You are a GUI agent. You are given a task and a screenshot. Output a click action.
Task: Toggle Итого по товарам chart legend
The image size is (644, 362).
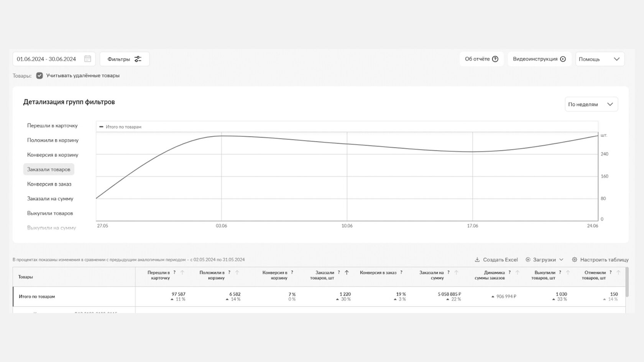120,127
